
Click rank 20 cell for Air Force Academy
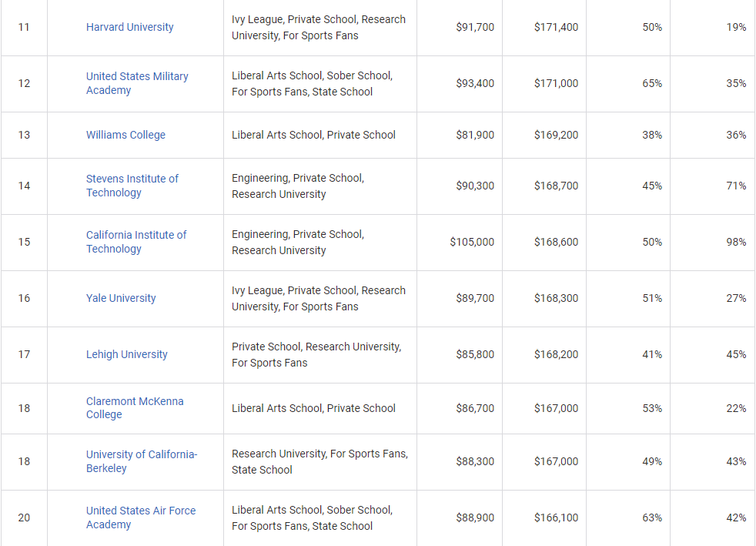pos(24,518)
